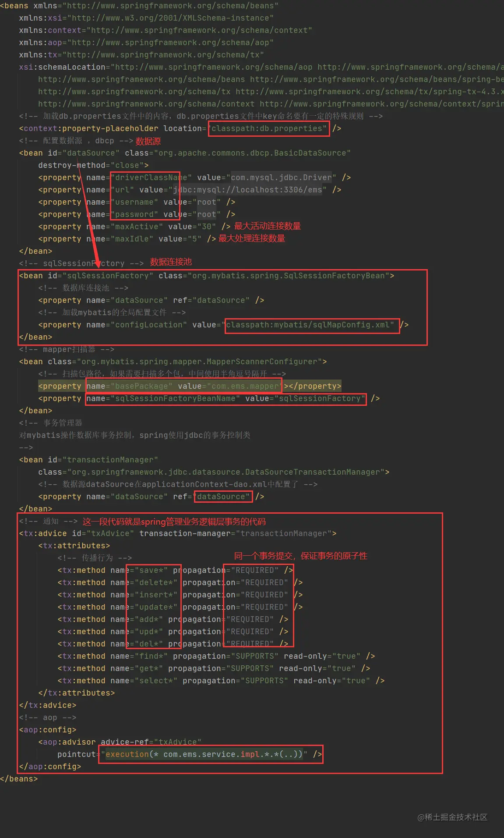
Task: Click tx:method name "delete*"
Action: (156, 582)
